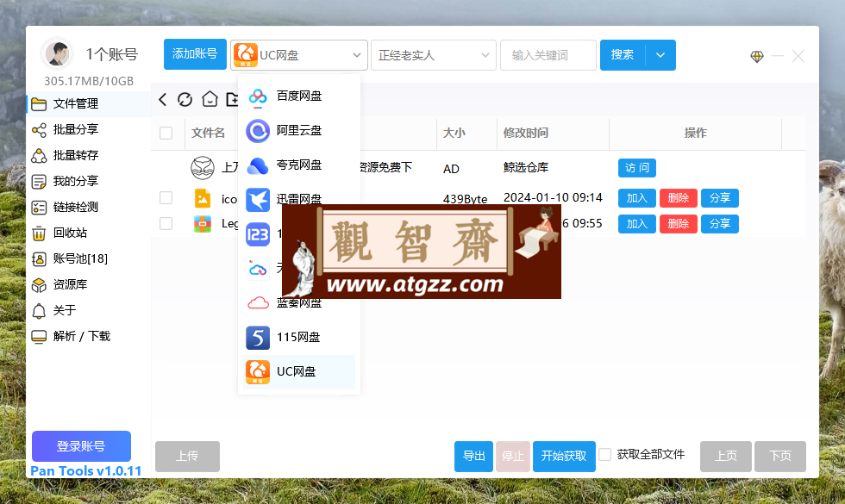Click the 大小 column header
Image resolution: width=845 pixels, height=504 pixels.
[x=454, y=133]
